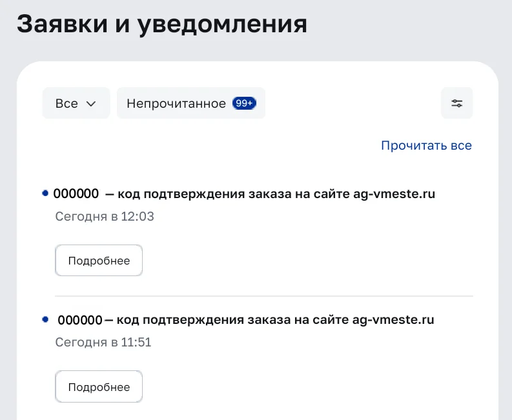Click the 99+ unread counter badge
This screenshot has width=512, height=420.
tap(244, 103)
